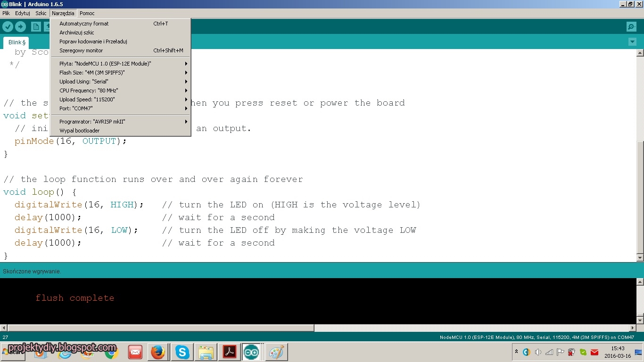Click the 'flush complete' console text

pos(74,298)
